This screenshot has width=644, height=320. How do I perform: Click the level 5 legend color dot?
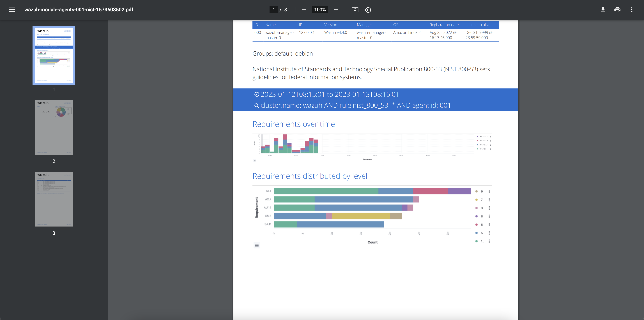click(x=477, y=233)
